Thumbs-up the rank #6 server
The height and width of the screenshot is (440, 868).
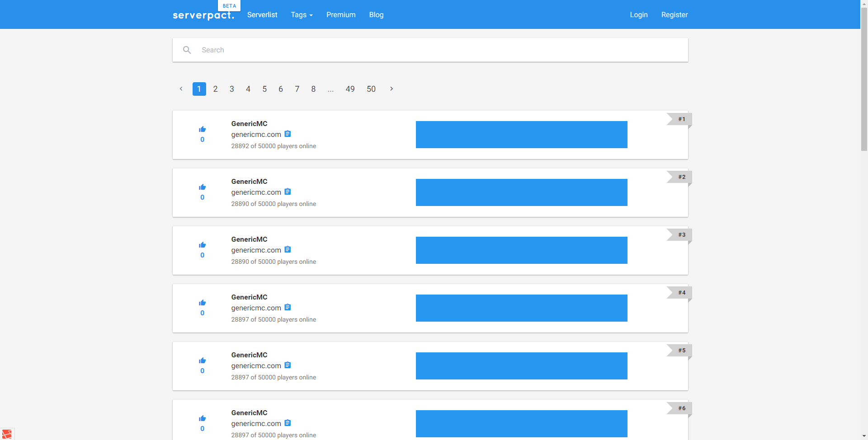point(202,418)
